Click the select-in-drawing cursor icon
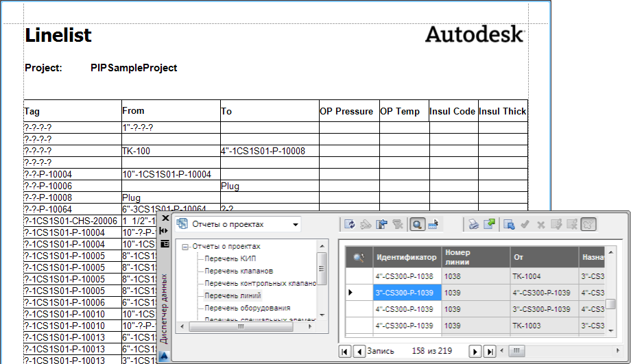The width and height of the screenshot is (631, 364). 433,224
